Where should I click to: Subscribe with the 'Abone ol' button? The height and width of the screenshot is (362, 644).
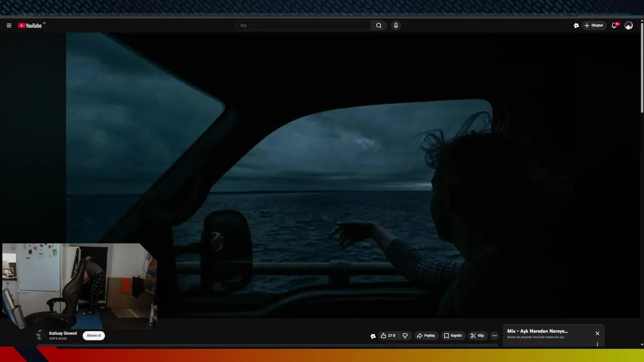pos(94,335)
